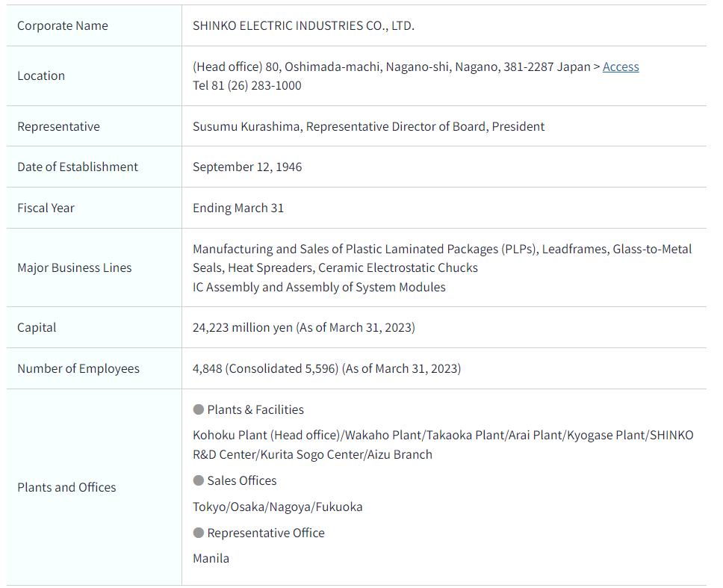Click 'IC Assembly and Assembly of System Modules' line
This screenshot has height=588, width=723.
point(319,288)
